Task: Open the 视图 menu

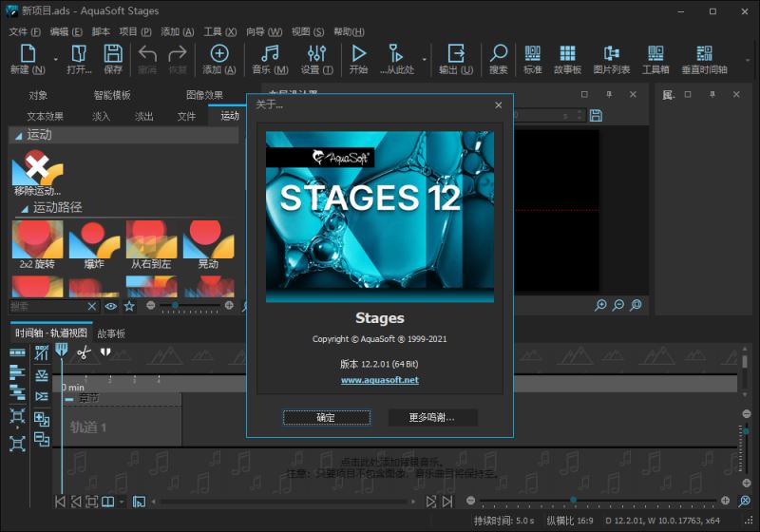Action: coord(307,31)
